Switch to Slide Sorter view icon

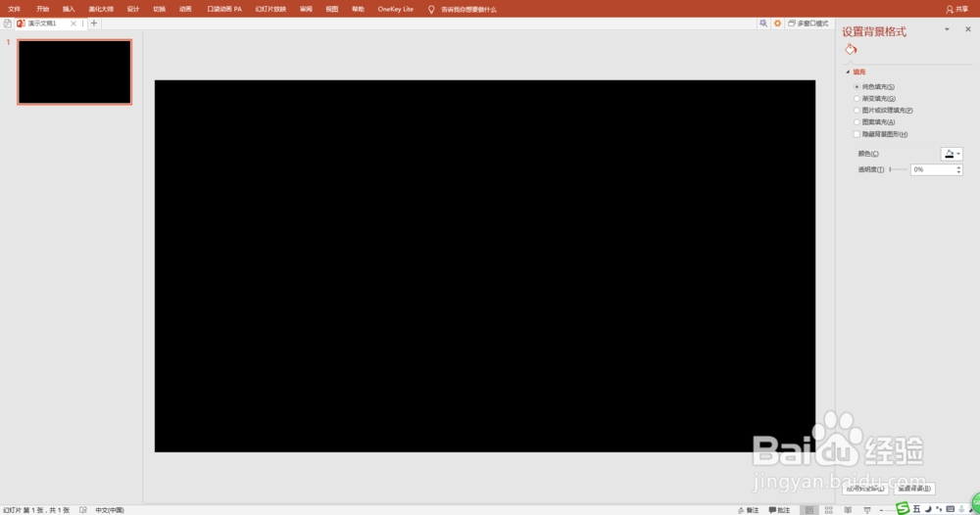(x=829, y=510)
